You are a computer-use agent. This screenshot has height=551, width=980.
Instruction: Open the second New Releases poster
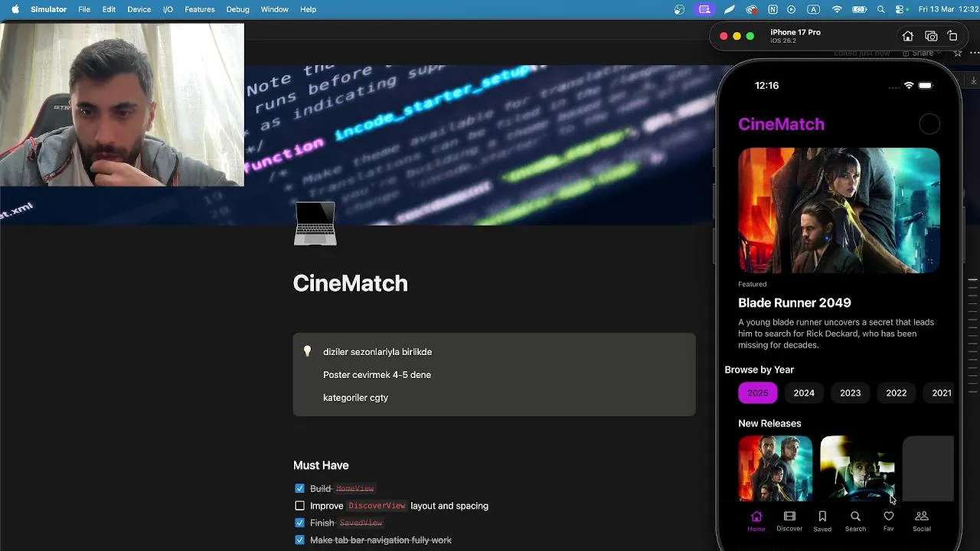(x=857, y=468)
